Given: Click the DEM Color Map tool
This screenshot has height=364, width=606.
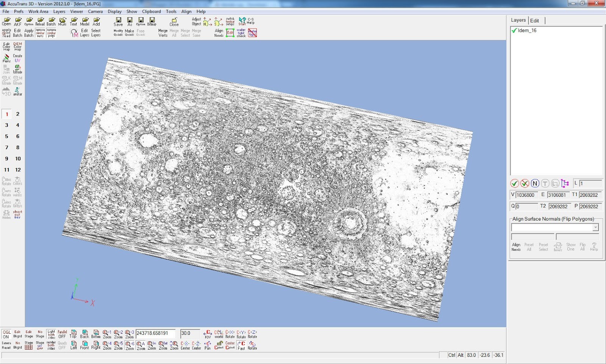Looking at the screenshot, I should 18,46.
